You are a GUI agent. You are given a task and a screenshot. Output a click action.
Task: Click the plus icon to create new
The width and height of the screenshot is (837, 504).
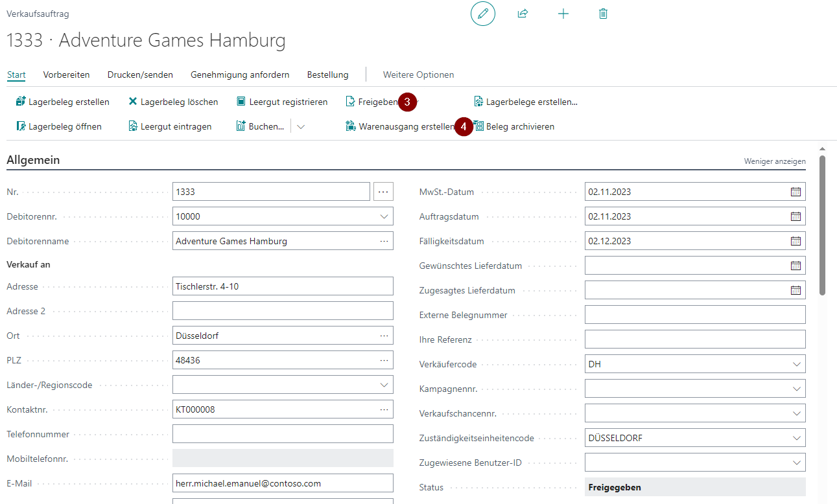563,14
